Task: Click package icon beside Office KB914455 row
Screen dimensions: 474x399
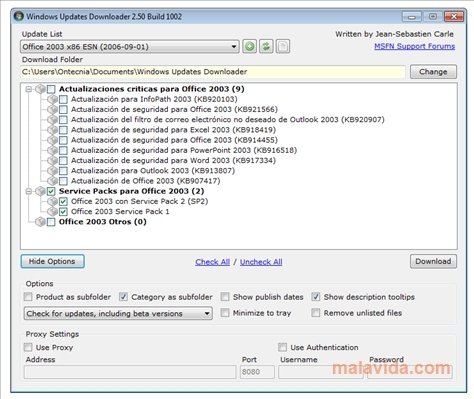Action: (x=52, y=140)
